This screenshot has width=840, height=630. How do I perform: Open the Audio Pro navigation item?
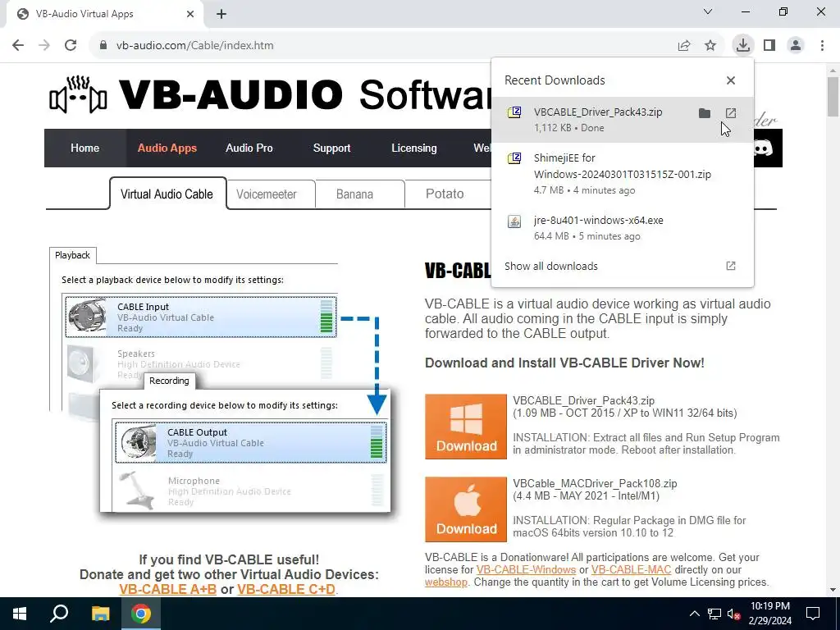coord(249,148)
